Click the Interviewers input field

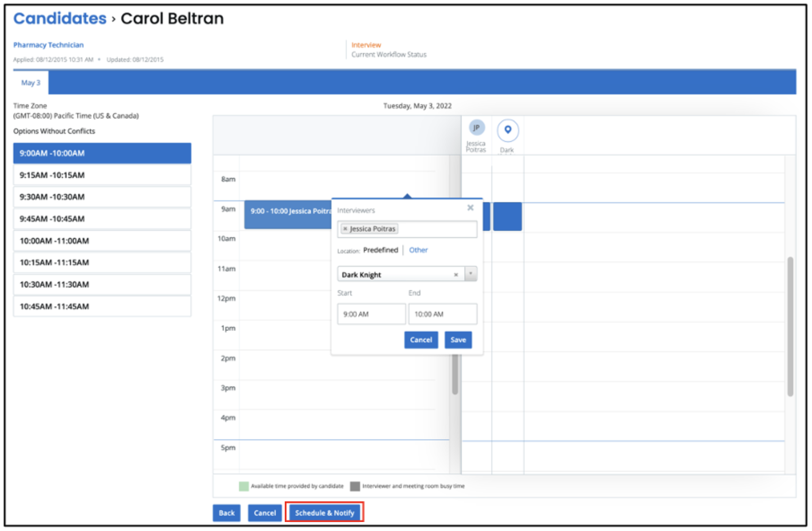click(407, 229)
